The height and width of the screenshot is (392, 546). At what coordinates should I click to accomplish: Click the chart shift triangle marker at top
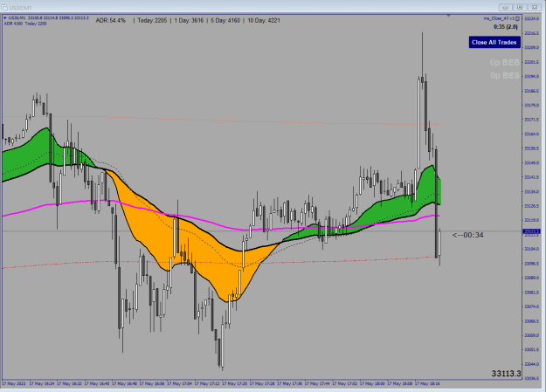coord(448,16)
